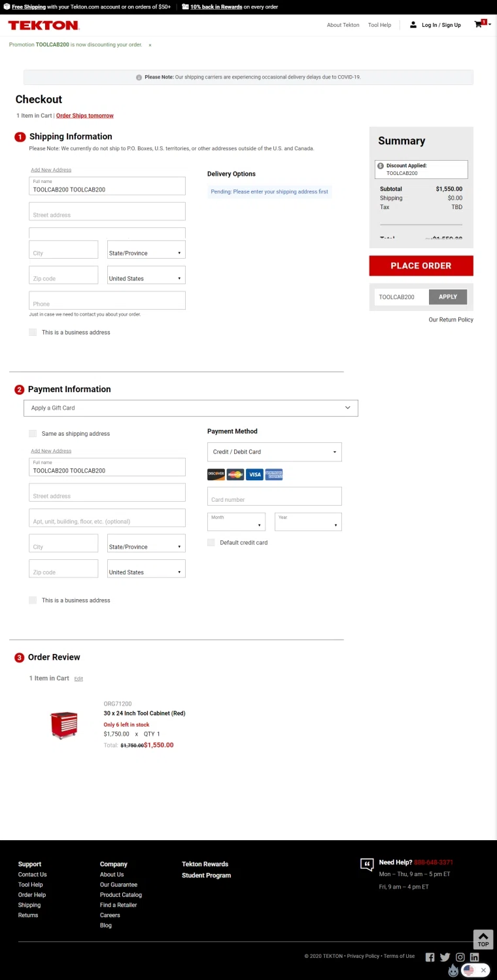Open Tekton Rewards footer link
Image resolution: width=497 pixels, height=980 pixels.
pos(205,864)
